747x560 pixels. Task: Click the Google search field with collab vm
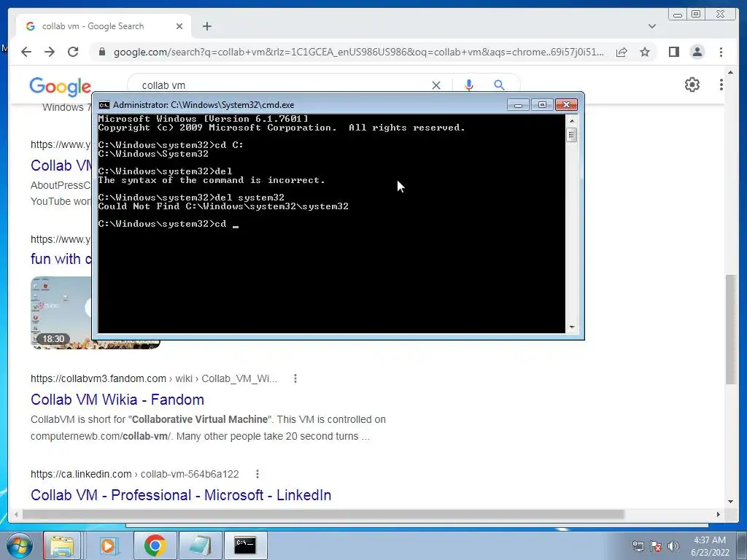281,85
